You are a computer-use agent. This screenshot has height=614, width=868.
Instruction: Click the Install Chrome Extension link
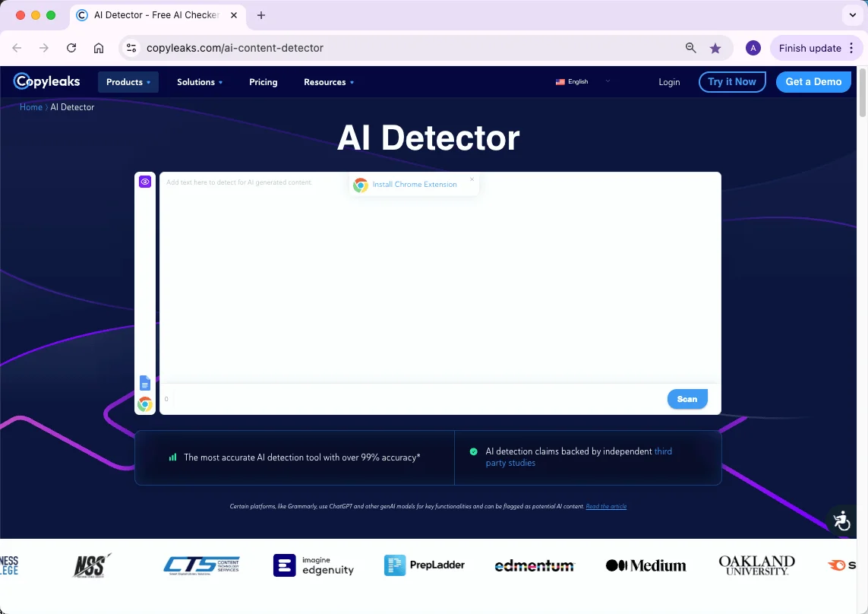pos(415,185)
